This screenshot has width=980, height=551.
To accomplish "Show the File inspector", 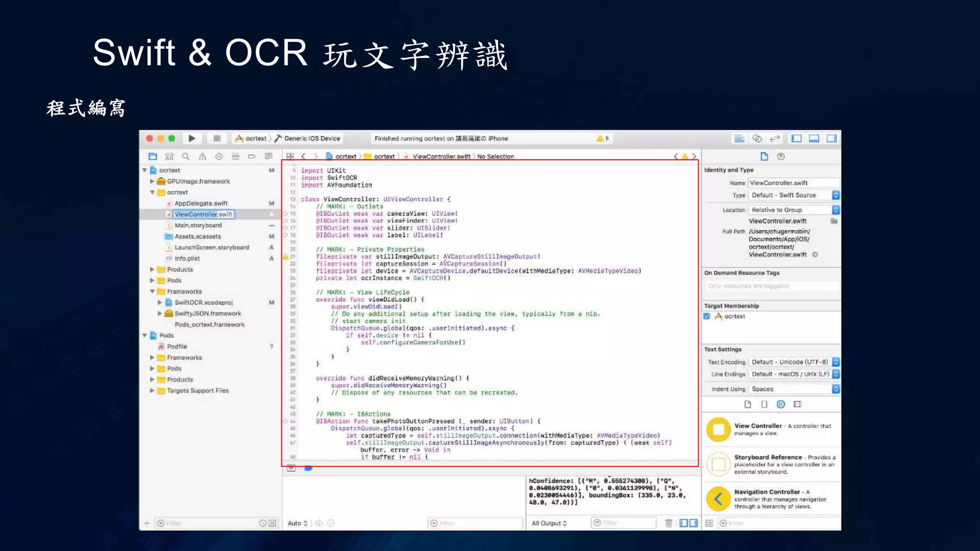I will [x=764, y=156].
